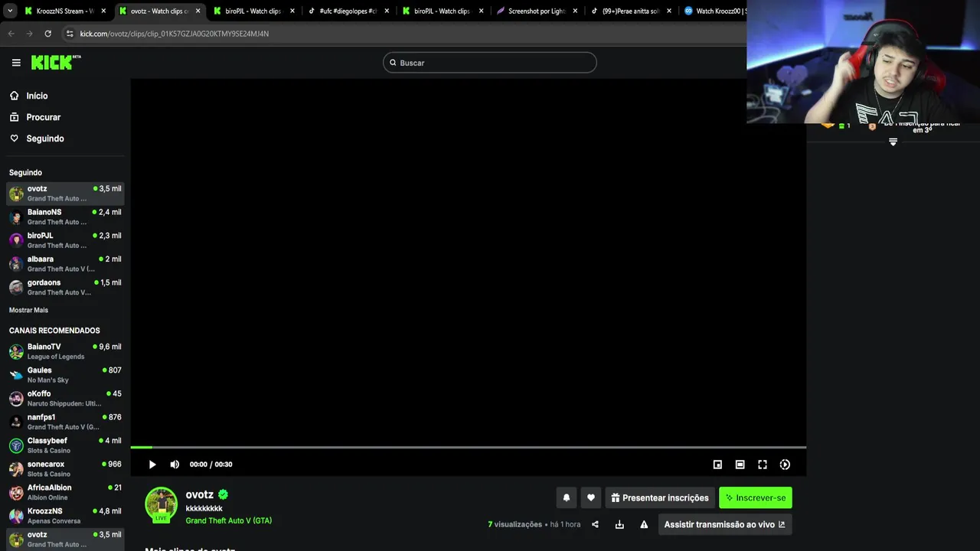Switch to Perae anitta TikTok tab
980x551 pixels.
pyautogui.click(x=632, y=11)
